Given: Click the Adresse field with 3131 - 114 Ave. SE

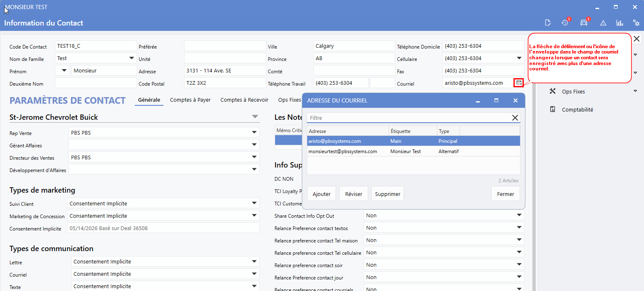Looking at the screenshot, I should pyautogui.click(x=225, y=70).
